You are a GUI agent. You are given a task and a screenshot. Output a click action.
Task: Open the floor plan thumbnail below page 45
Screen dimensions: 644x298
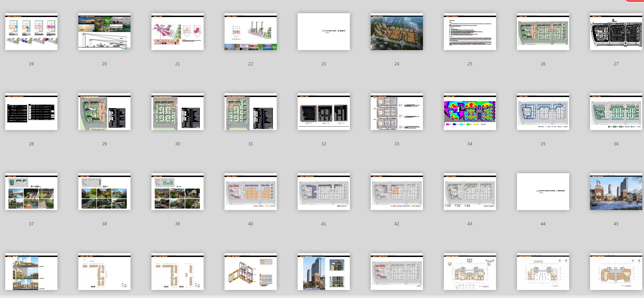[x=616, y=272]
